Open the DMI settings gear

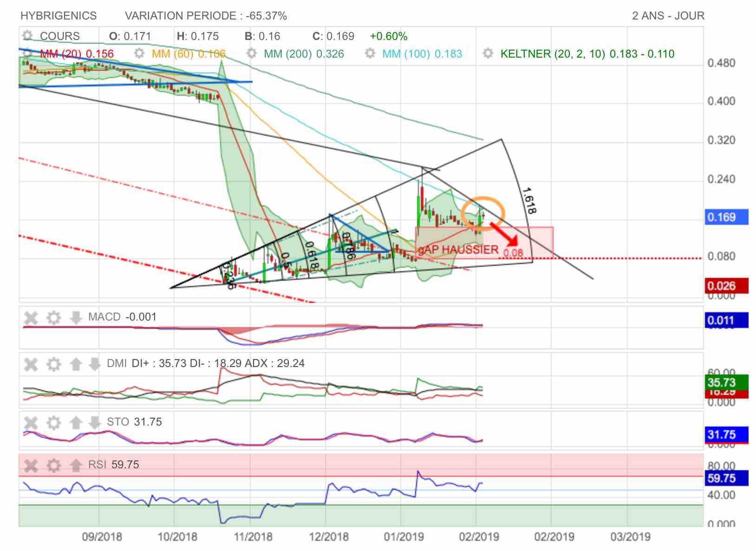click(x=54, y=364)
